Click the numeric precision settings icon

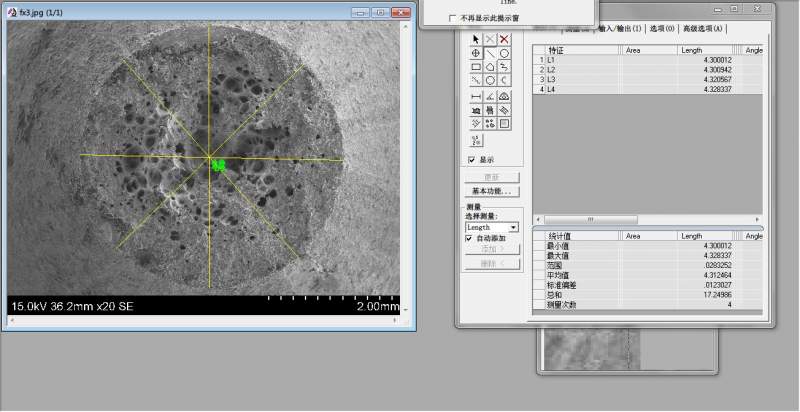click(476, 140)
